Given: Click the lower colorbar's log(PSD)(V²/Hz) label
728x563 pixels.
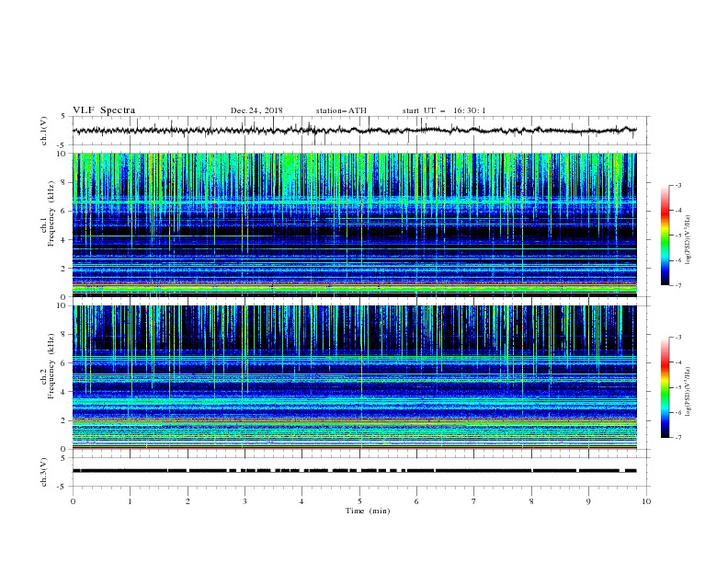Looking at the screenshot, I should (x=688, y=392).
